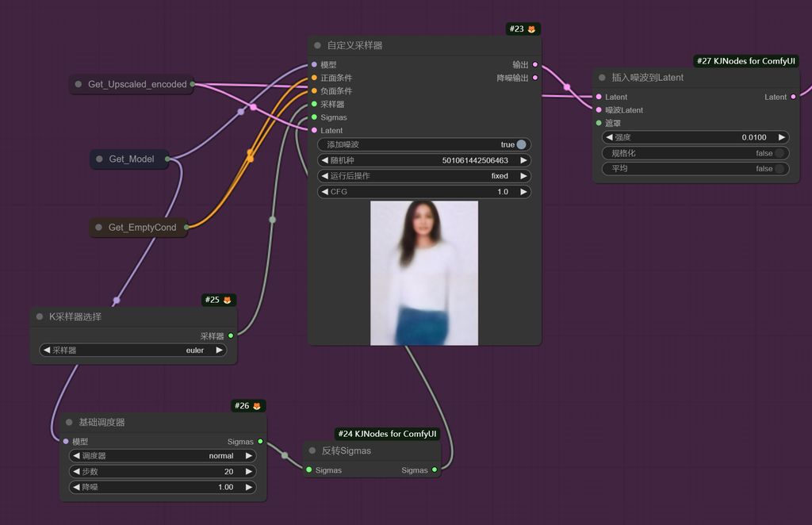The height and width of the screenshot is (525, 812).
Task: Collapse the 自定义采样器 node via its title dot
Action: 318,46
